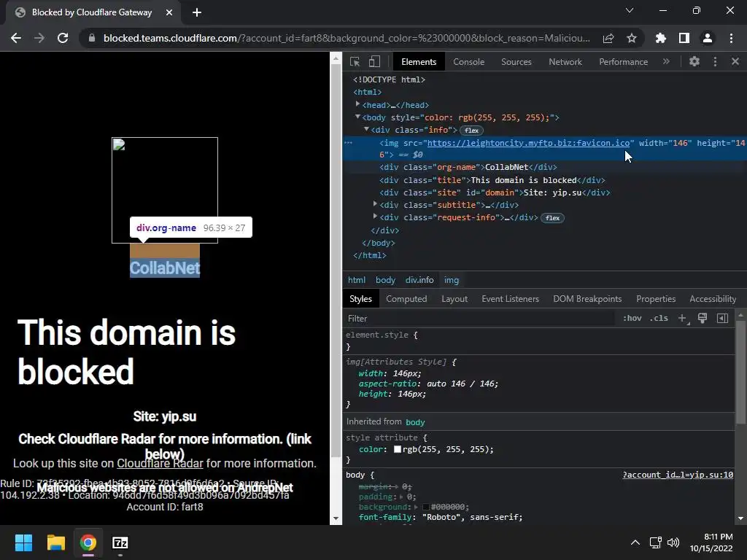Click the styles Filter input
Image resolution: width=747 pixels, height=560 pixels.
(479, 319)
